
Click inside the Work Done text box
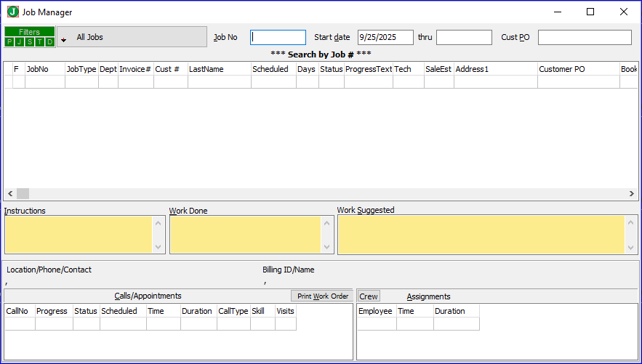click(245, 235)
